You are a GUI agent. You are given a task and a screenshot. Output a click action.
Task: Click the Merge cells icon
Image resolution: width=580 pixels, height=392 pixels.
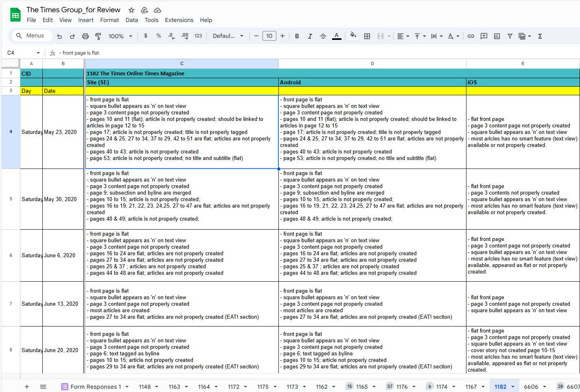click(x=381, y=36)
